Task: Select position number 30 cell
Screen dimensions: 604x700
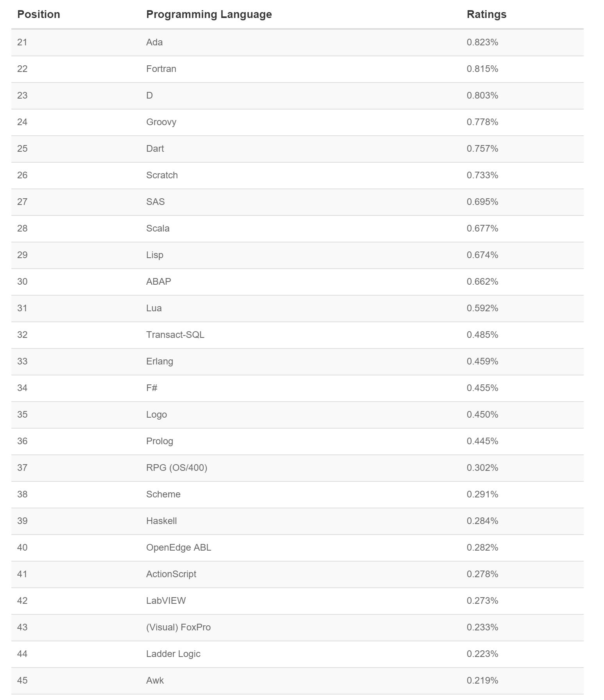Action: (x=22, y=282)
